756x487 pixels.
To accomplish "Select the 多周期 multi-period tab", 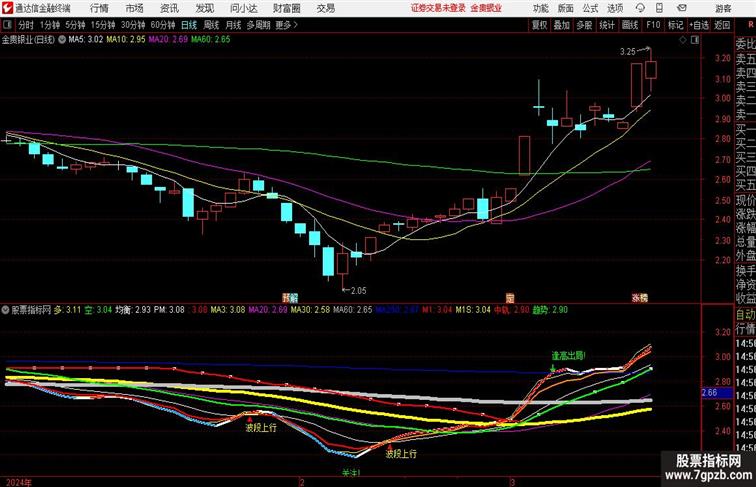I will [258, 25].
